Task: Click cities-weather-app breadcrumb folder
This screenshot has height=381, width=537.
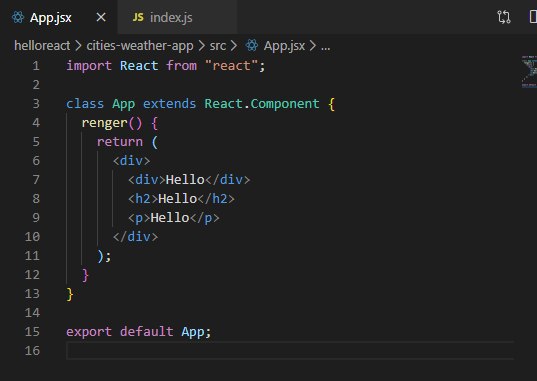Action: pos(140,46)
